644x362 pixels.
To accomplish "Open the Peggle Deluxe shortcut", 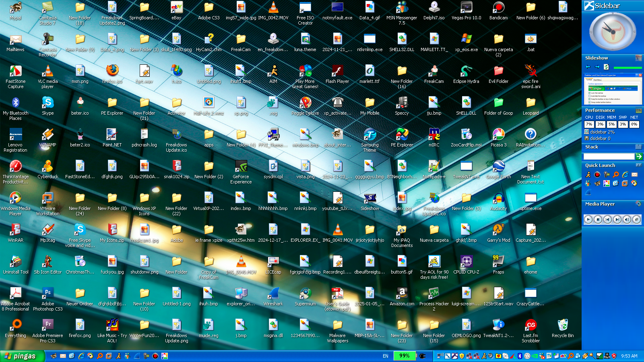I will click(305, 106).
